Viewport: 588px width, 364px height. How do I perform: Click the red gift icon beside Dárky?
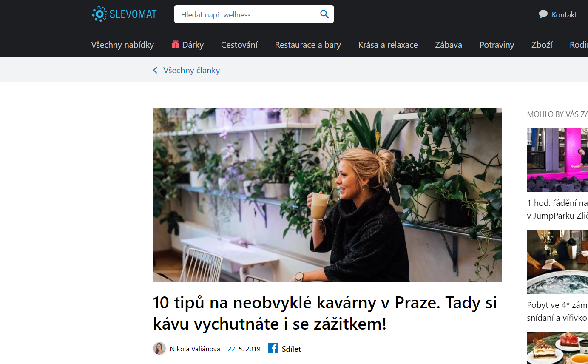(x=176, y=44)
